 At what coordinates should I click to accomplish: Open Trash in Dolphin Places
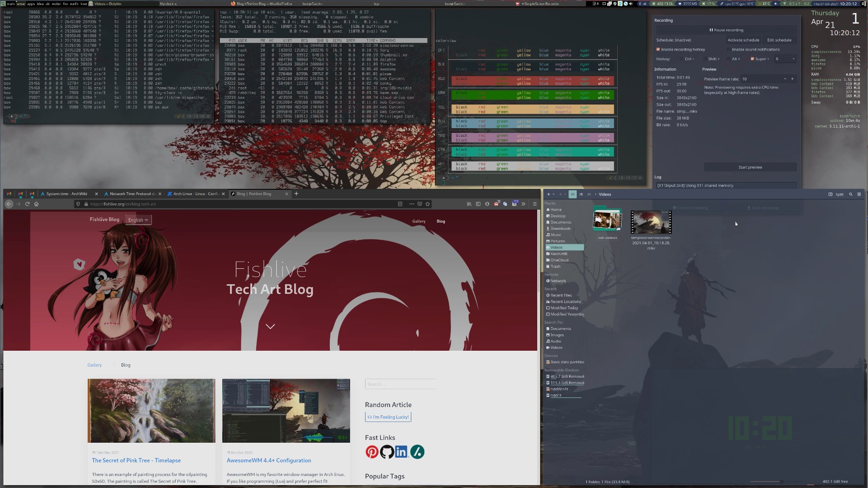(556, 266)
